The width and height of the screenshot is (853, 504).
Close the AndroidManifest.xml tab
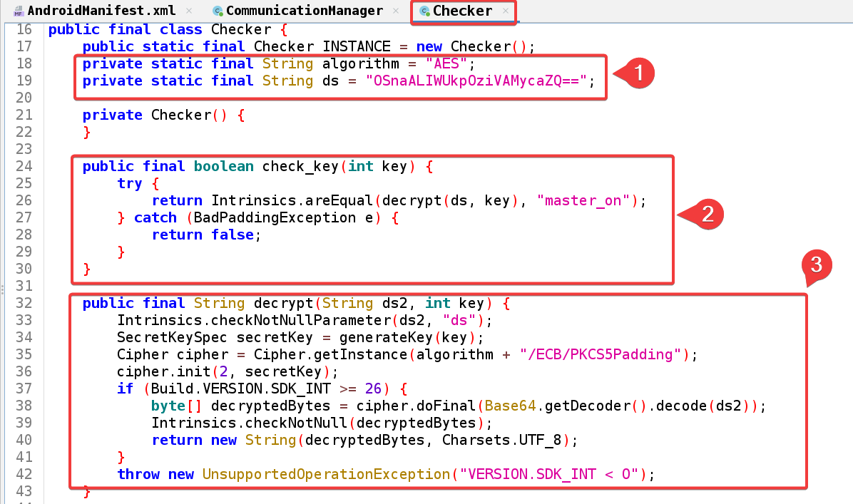tap(189, 11)
